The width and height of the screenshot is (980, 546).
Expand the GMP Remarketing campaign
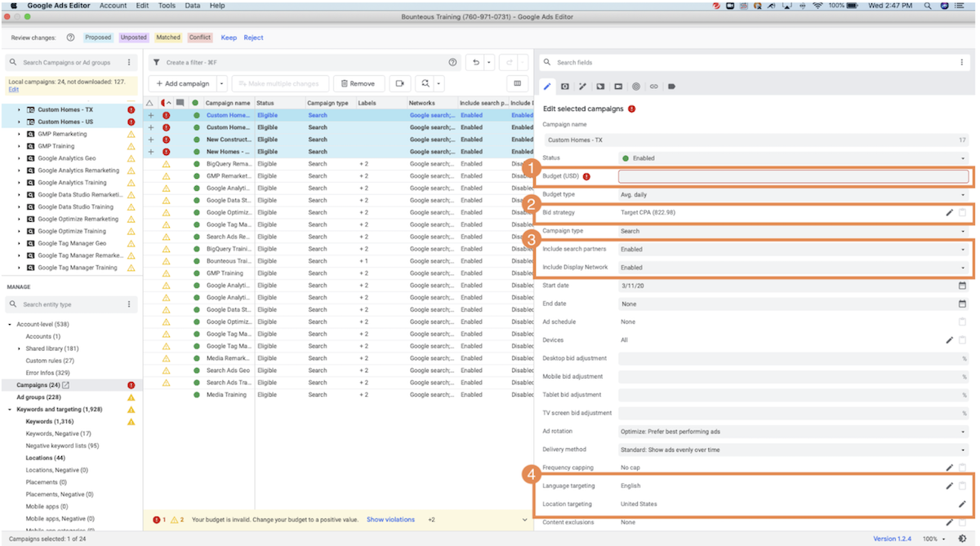pos(19,134)
